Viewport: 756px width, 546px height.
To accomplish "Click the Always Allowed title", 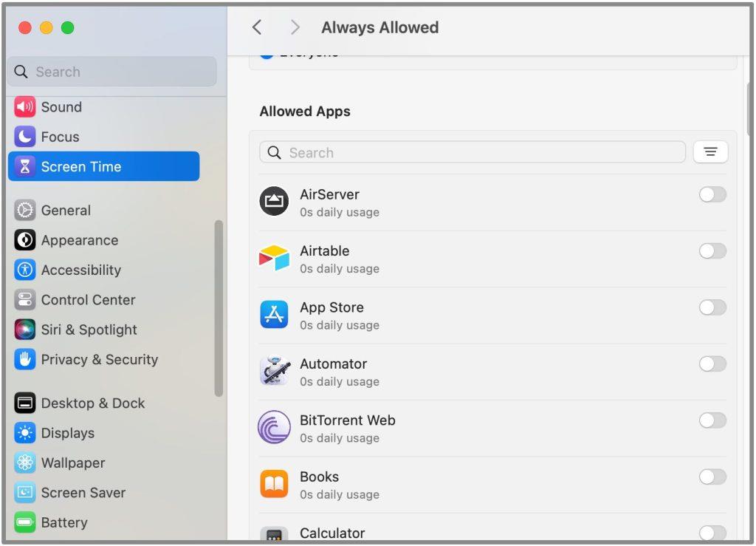I will [x=380, y=27].
